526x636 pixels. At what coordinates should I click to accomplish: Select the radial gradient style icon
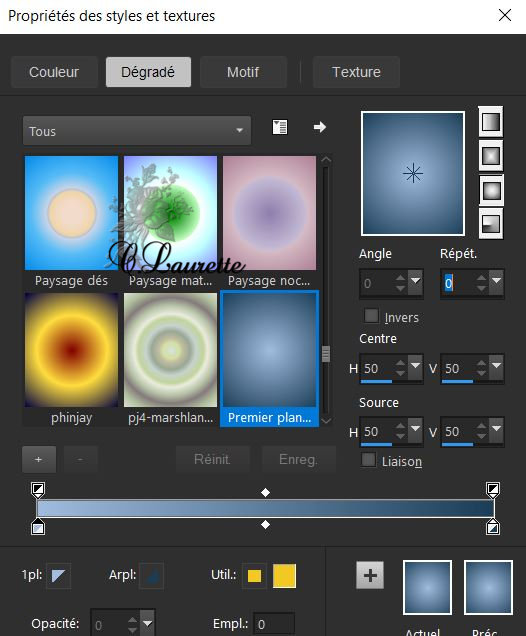point(491,224)
